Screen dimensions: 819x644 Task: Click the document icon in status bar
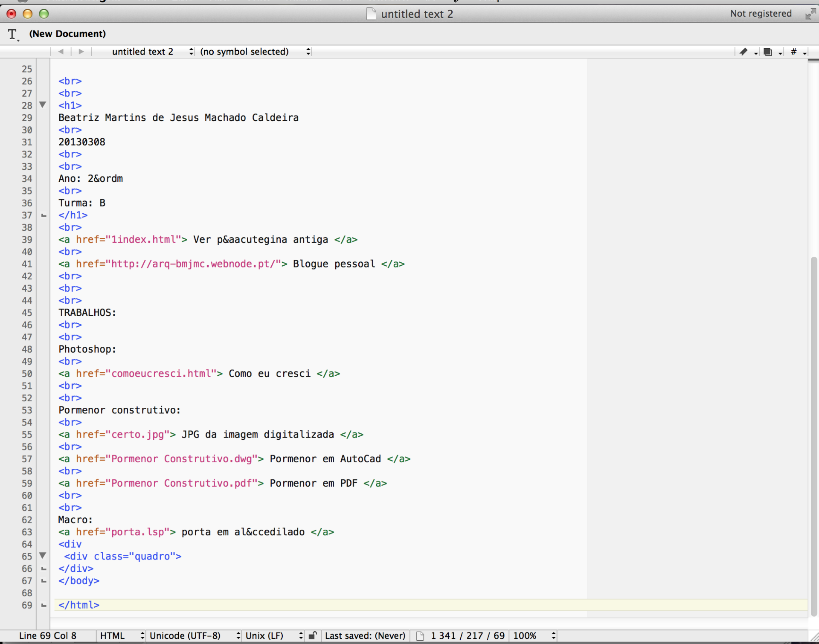coord(420,635)
